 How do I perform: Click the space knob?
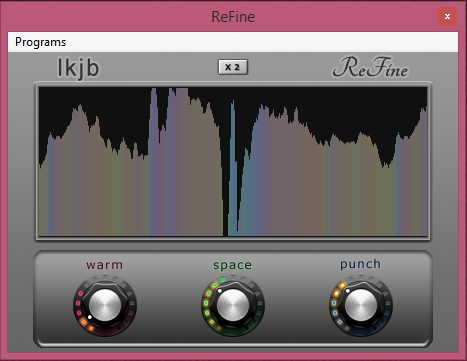[x=233, y=305]
